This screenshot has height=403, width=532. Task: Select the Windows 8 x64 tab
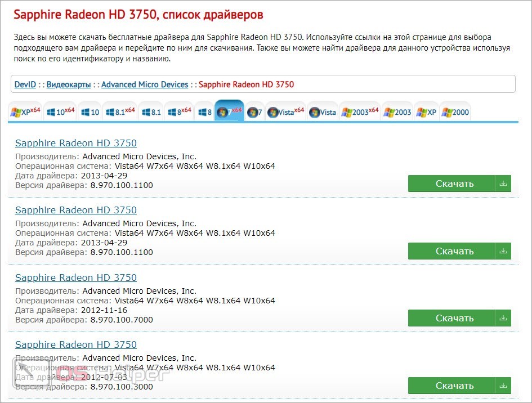click(x=179, y=111)
